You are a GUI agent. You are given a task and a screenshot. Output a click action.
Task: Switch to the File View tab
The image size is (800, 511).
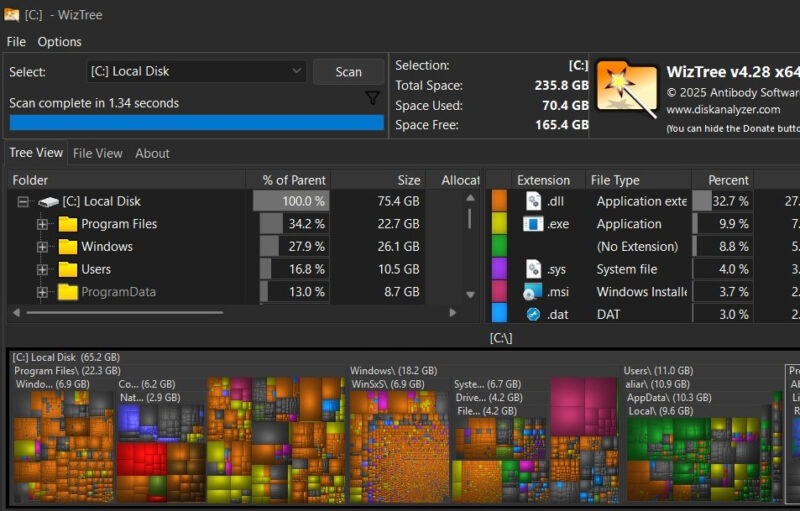pyautogui.click(x=97, y=154)
